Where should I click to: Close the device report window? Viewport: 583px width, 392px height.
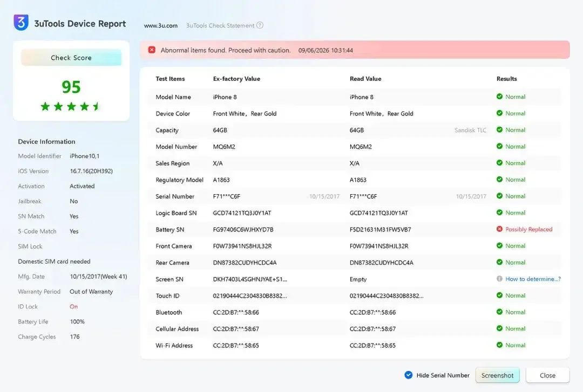click(547, 375)
